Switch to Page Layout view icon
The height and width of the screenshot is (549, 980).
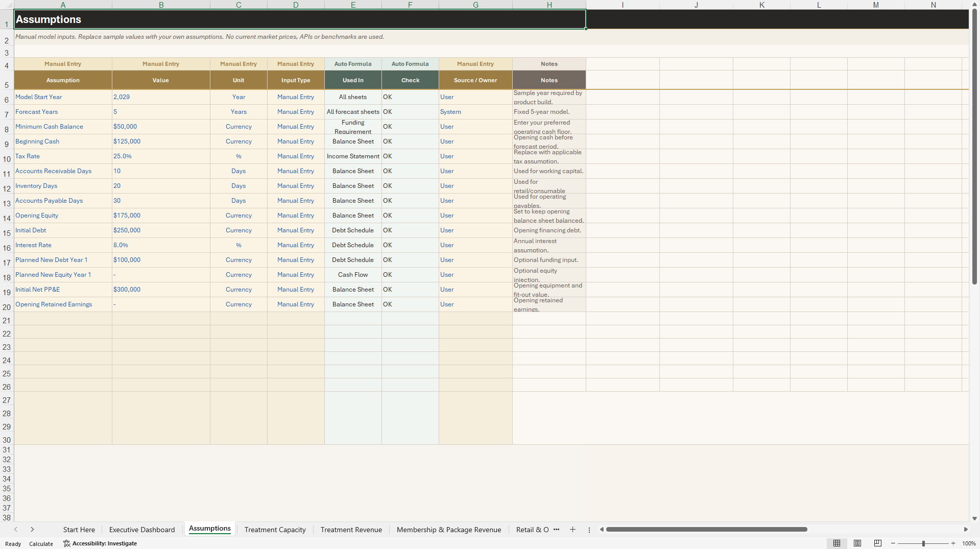pos(857,543)
